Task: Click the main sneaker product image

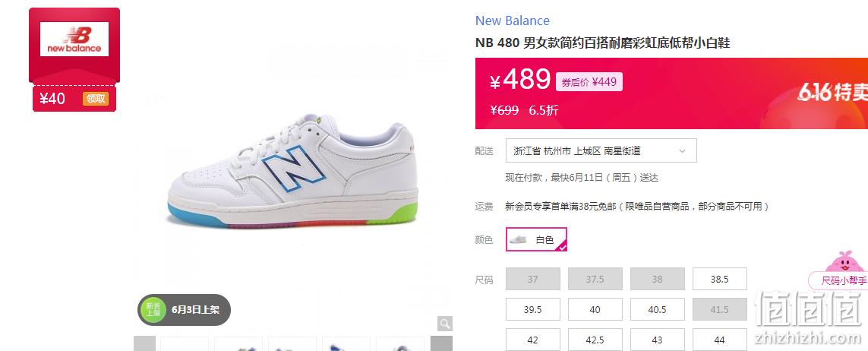Action: click(293, 173)
